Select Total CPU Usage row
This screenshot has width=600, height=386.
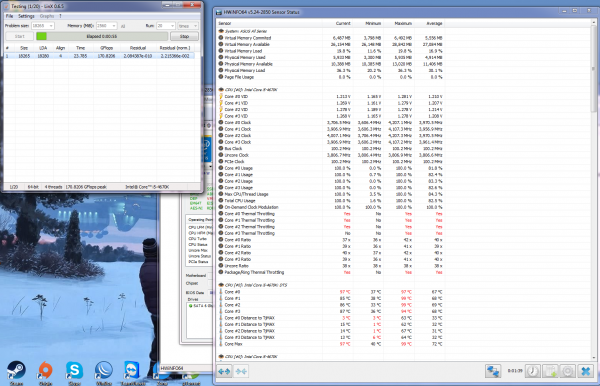(x=330, y=200)
